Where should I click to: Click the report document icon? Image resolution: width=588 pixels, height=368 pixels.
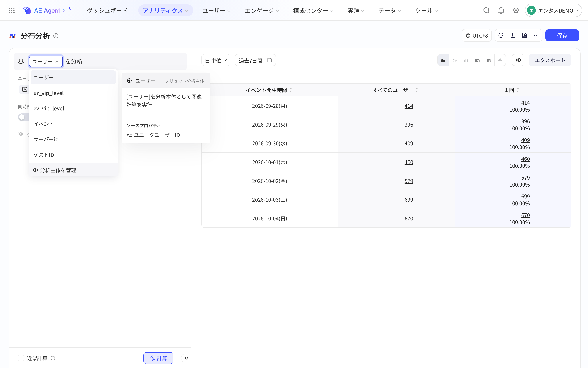(524, 36)
